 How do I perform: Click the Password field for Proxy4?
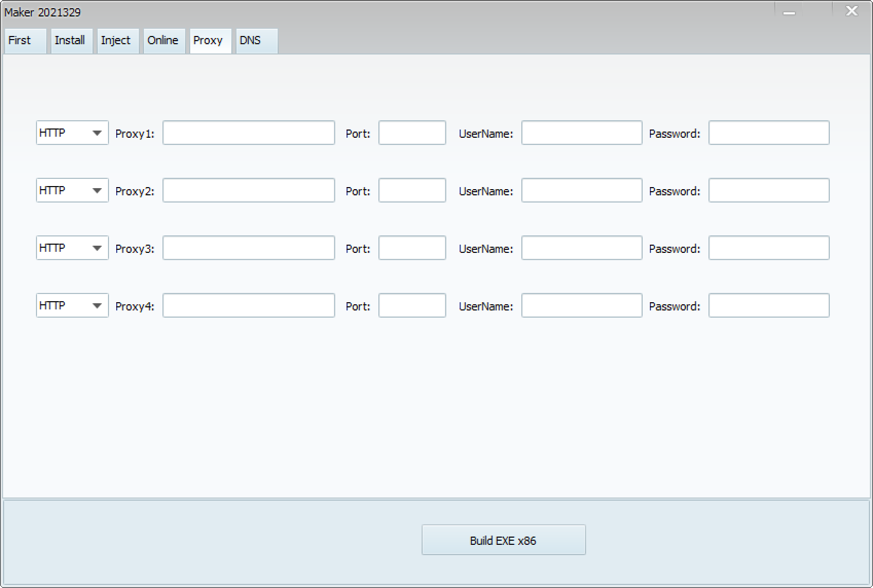(769, 306)
